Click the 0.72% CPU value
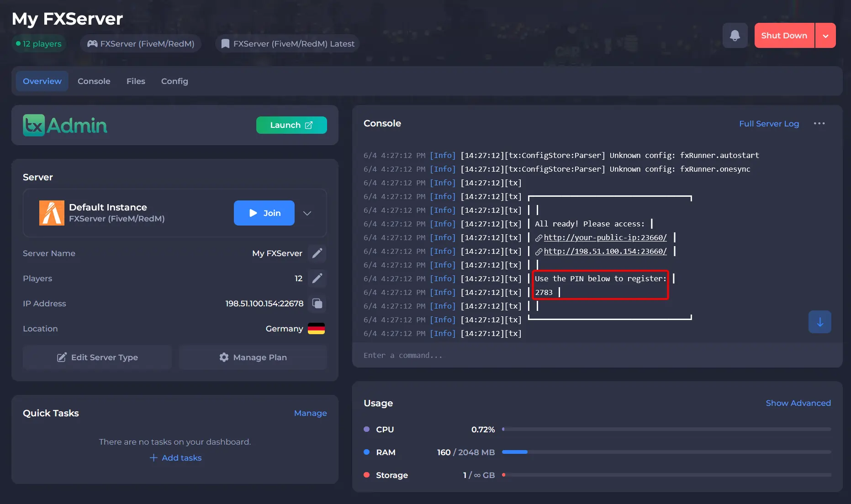 (x=483, y=430)
